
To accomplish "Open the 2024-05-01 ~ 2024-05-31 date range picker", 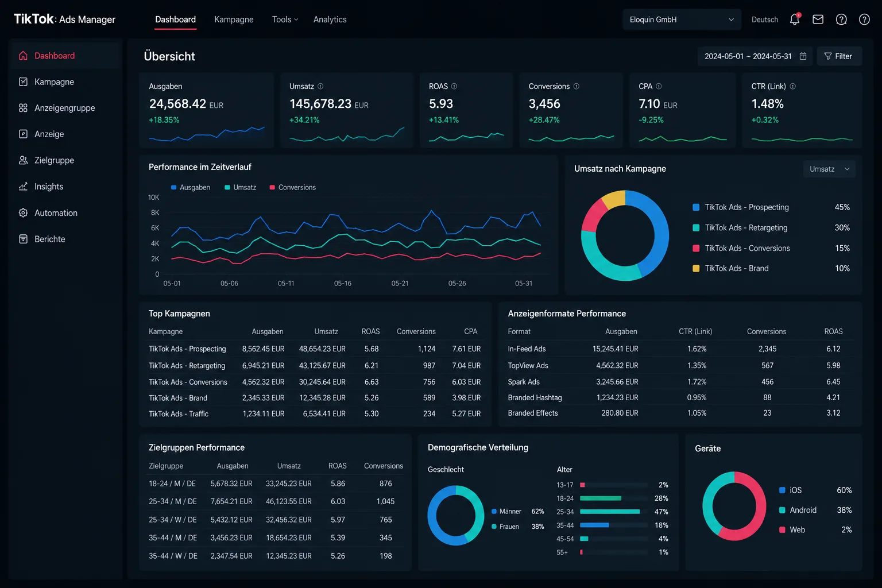I will click(x=755, y=56).
